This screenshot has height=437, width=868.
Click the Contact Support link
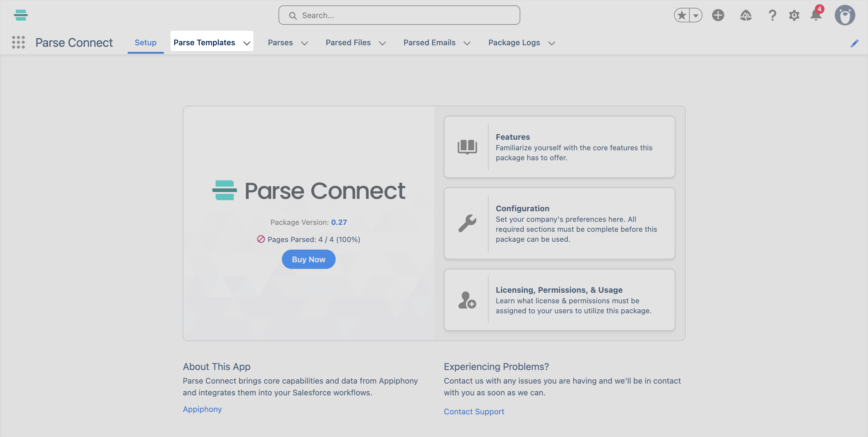tap(474, 411)
